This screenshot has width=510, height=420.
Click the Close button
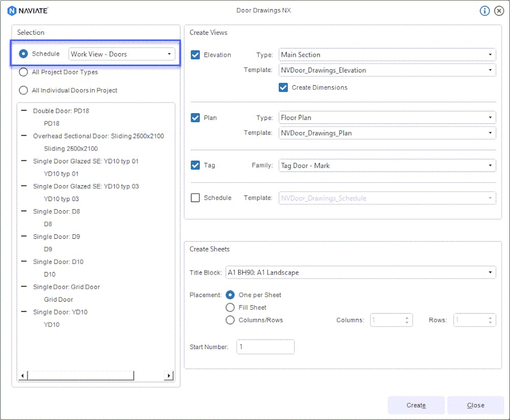pos(475,405)
